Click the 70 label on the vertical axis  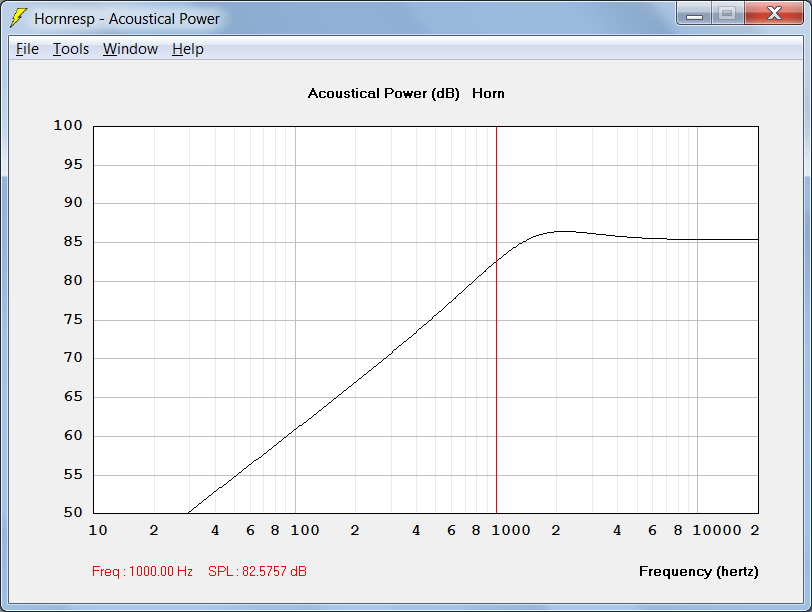coord(73,357)
